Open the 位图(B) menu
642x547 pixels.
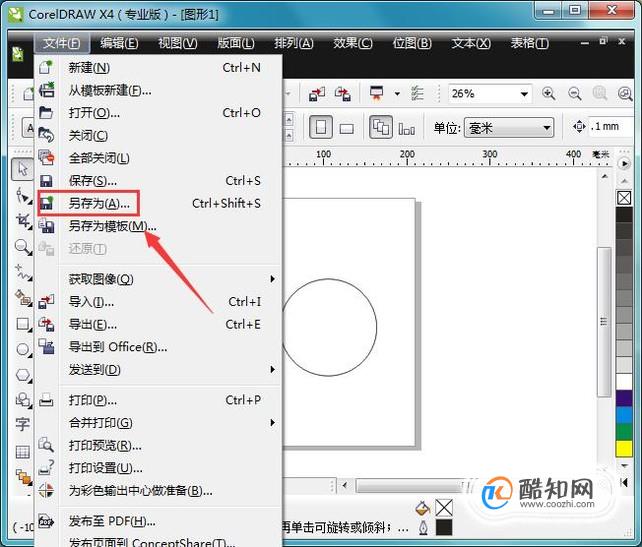coord(411,43)
